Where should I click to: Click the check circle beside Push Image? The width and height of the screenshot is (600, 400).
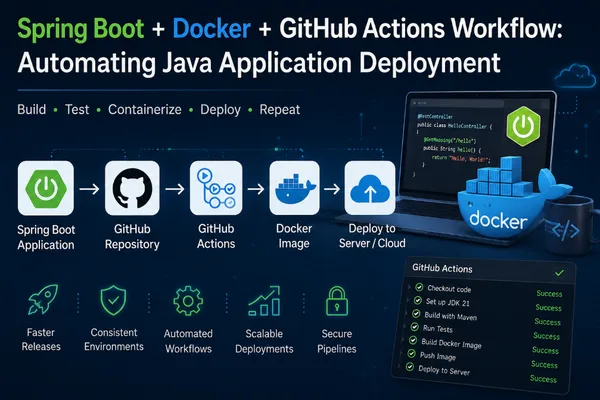(411, 354)
